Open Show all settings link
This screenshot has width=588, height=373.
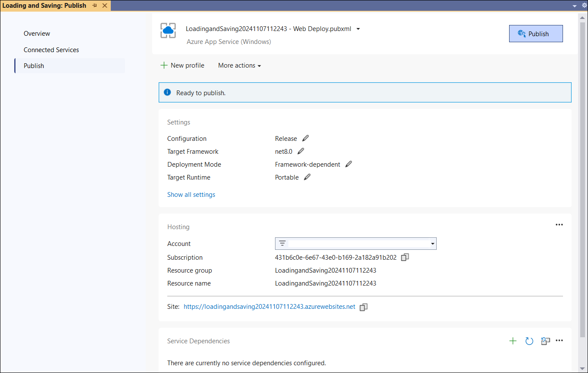[x=191, y=195]
